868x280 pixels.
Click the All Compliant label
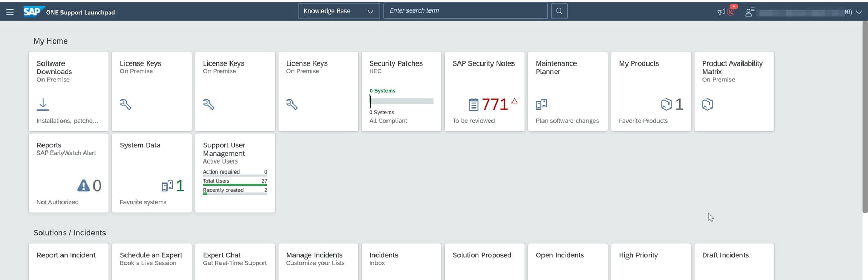[x=389, y=121]
